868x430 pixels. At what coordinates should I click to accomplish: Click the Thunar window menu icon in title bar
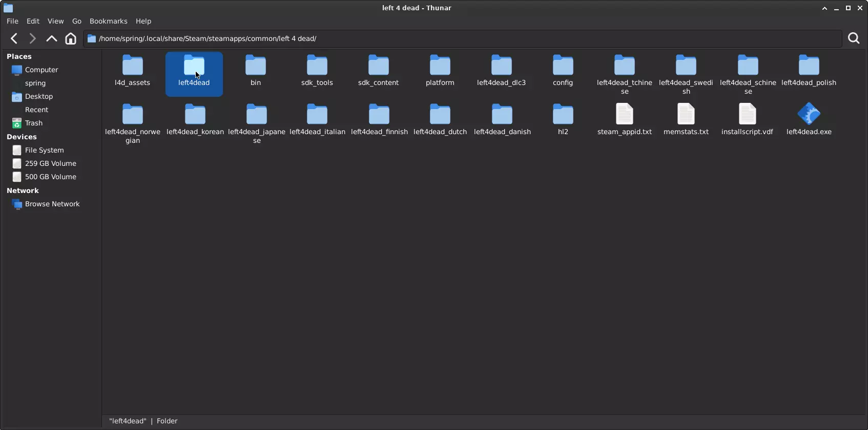(x=8, y=8)
